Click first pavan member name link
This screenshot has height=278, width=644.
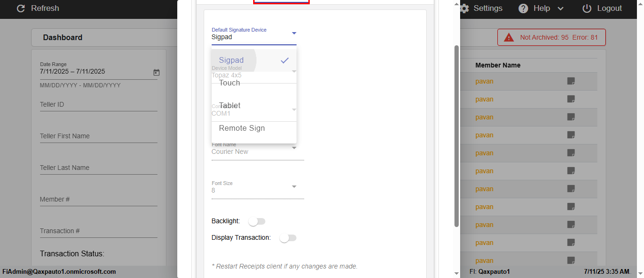point(484,81)
